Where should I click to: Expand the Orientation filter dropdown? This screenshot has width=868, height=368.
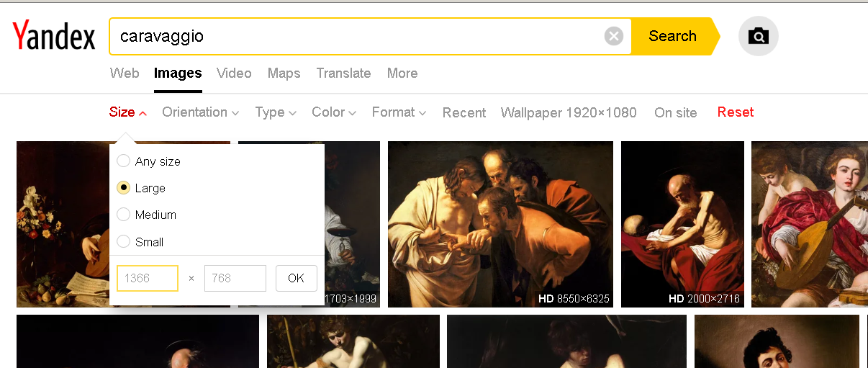click(x=200, y=112)
